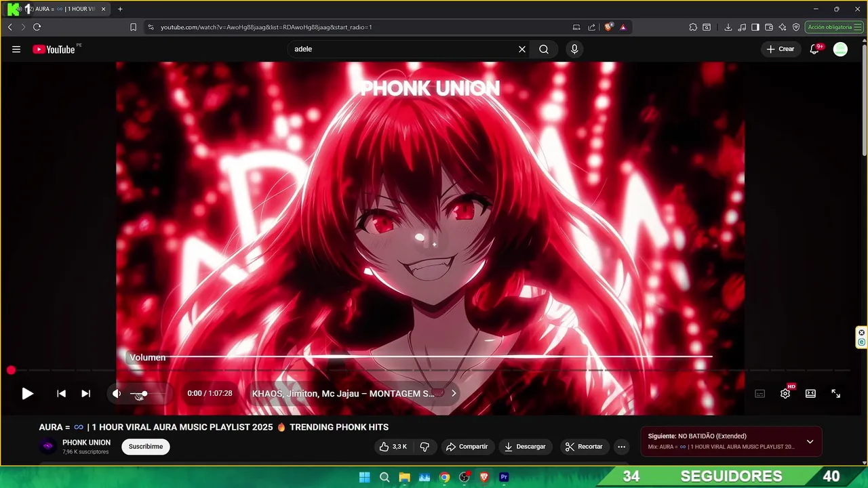The width and height of the screenshot is (868, 488).
Task: Enter fullscreen mode
Action: (x=835, y=394)
